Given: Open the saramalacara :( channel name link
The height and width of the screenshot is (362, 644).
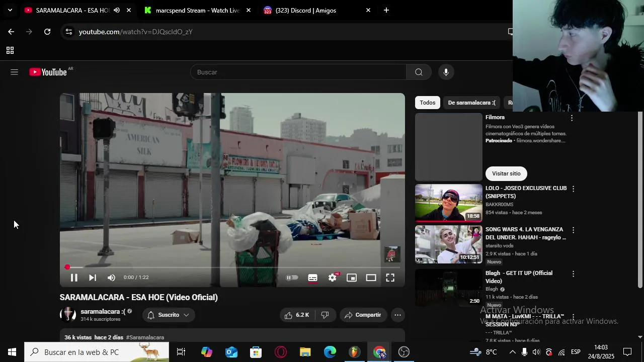Looking at the screenshot, I should coord(103,312).
